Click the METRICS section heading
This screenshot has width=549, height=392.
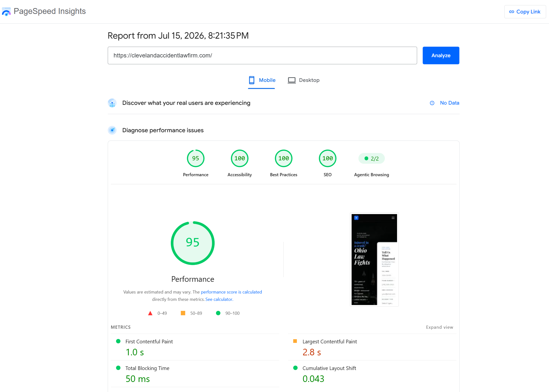(121, 327)
